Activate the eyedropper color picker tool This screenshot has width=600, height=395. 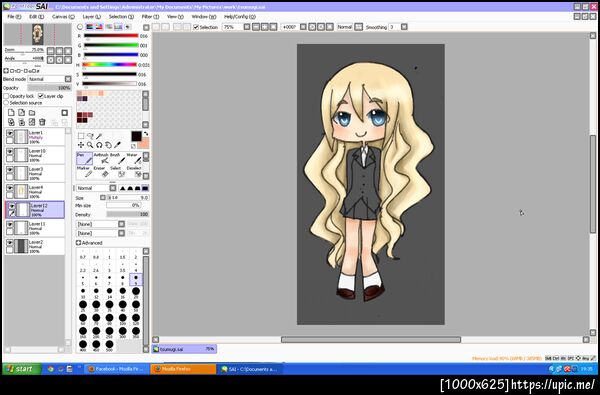pos(117,145)
